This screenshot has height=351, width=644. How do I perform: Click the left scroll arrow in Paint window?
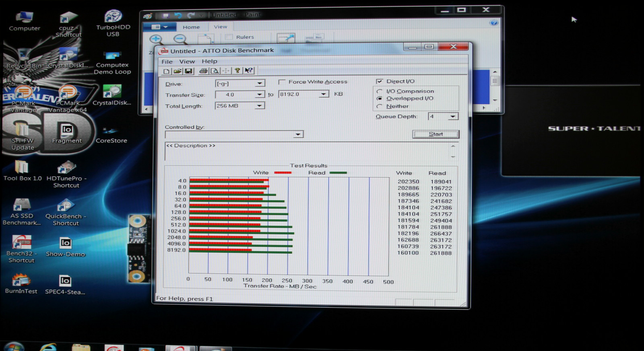[x=147, y=109]
